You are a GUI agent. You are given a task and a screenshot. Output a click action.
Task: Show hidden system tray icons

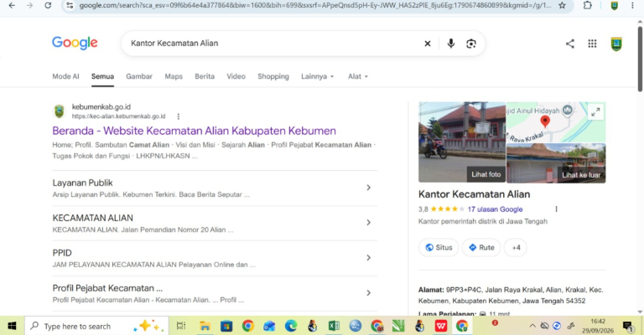[x=532, y=326]
